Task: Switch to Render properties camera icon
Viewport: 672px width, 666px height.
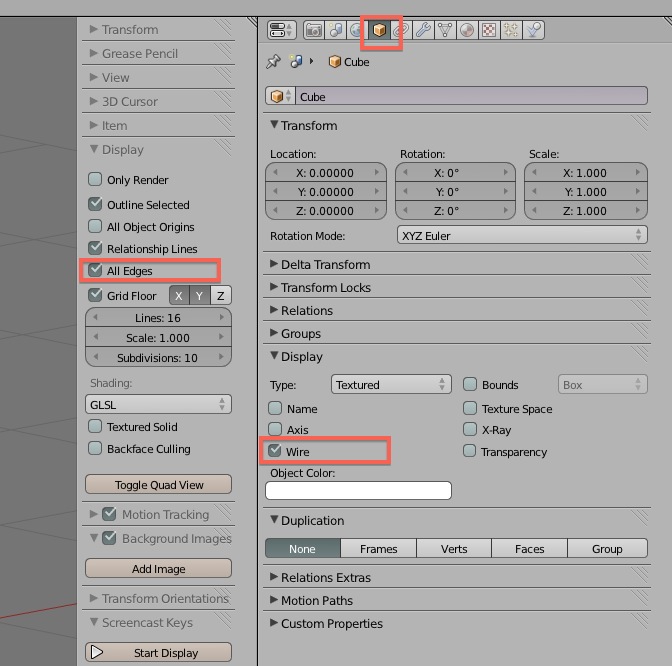Action: [x=314, y=30]
